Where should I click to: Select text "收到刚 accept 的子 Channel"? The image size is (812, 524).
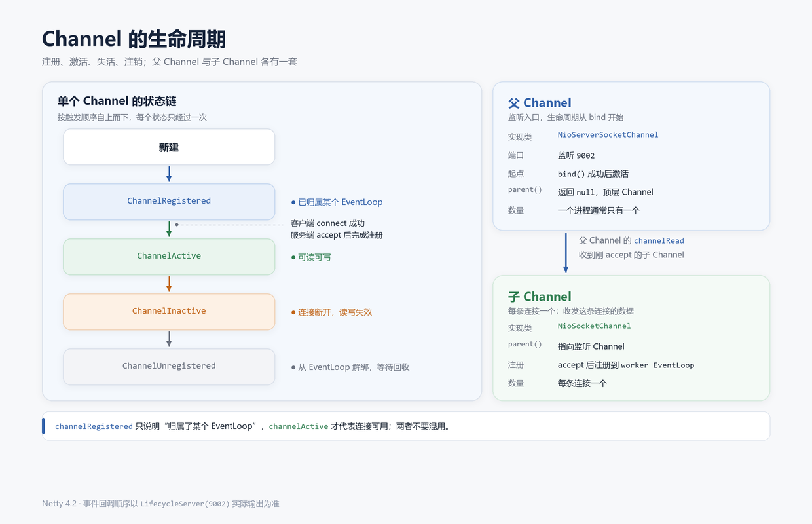point(631,255)
